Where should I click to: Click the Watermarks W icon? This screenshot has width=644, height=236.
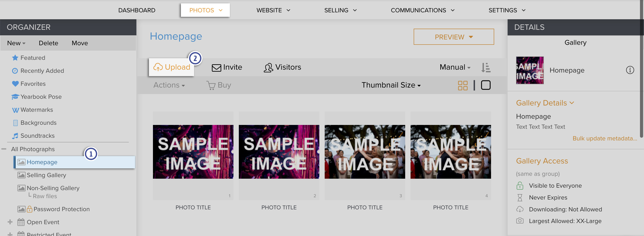point(15,110)
